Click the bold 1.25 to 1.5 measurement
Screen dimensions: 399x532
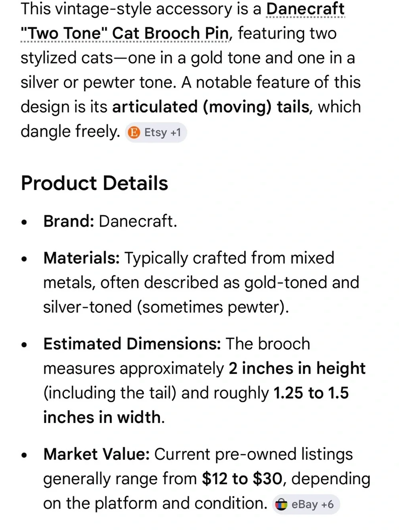click(x=311, y=393)
